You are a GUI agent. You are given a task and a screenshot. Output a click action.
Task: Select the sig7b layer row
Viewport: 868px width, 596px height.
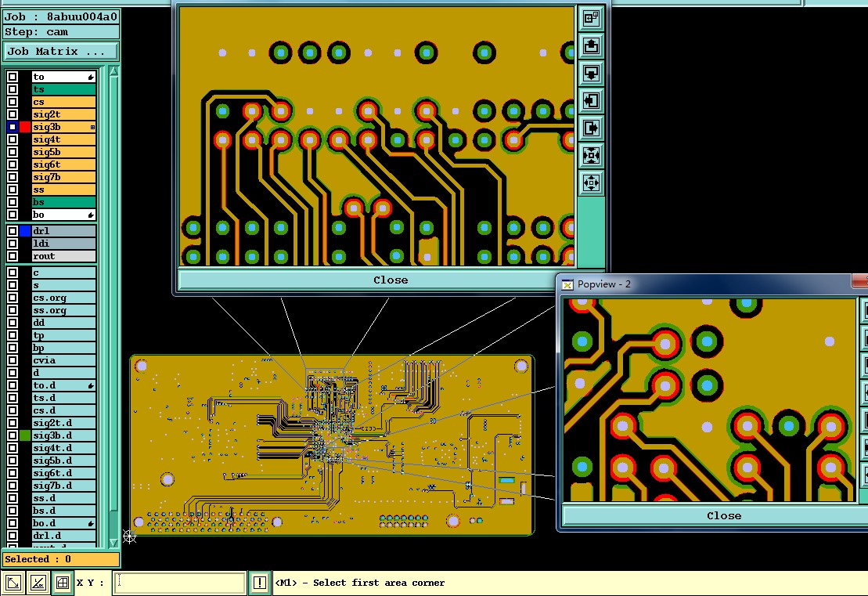pos(63,177)
